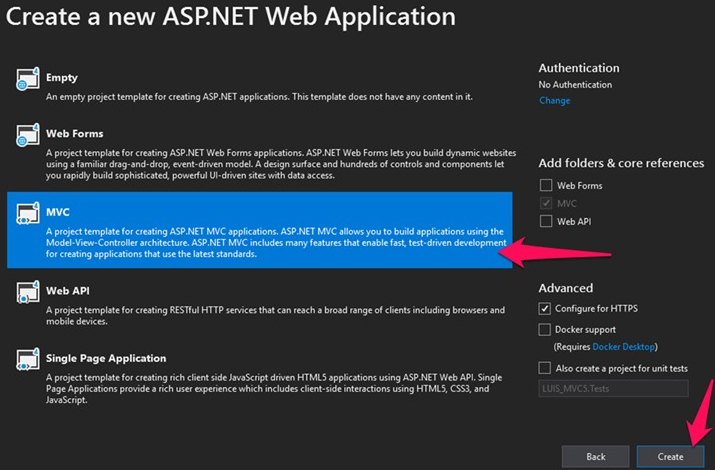Enable Docker support checkbox

click(x=545, y=329)
